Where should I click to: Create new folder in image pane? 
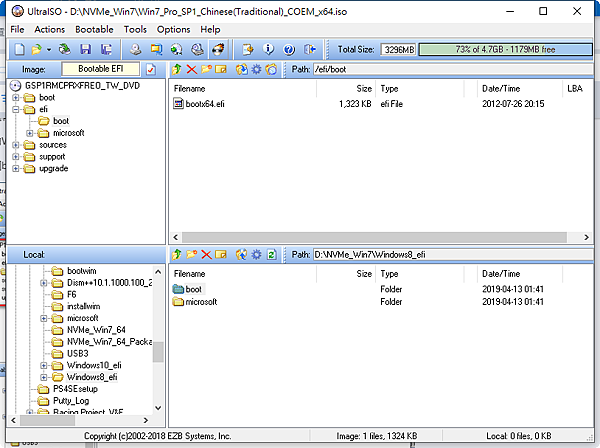coord(206,69)
